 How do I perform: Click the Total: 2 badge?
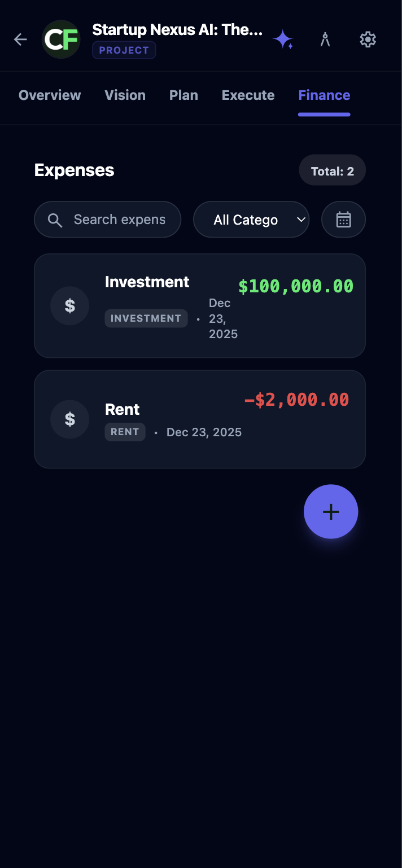click(x=332, y=171)
